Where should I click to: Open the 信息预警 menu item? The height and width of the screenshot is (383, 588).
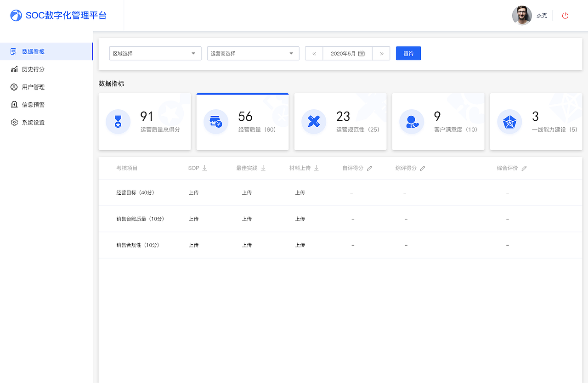(46, 105)
